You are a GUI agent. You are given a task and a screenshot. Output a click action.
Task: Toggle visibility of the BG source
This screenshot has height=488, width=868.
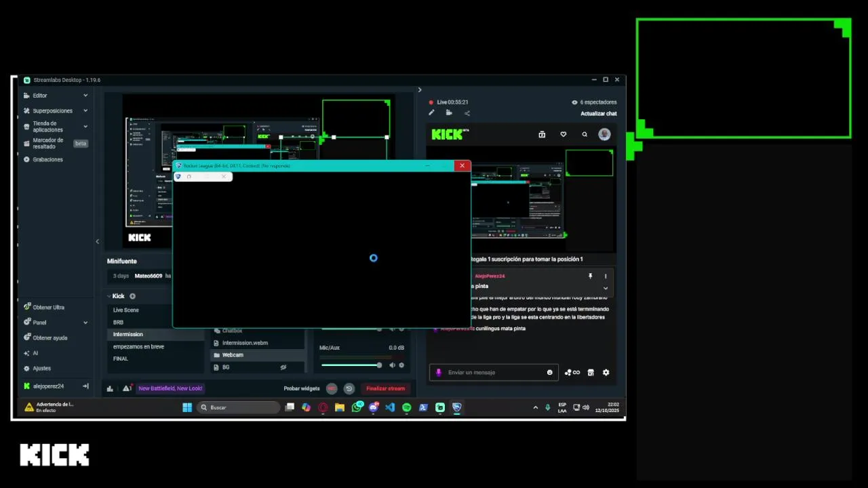283,367
